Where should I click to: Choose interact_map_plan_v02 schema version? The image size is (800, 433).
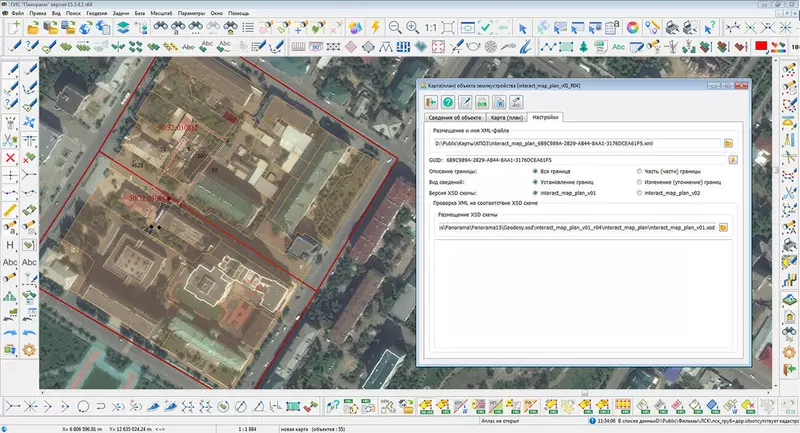(x=640, y=193)
